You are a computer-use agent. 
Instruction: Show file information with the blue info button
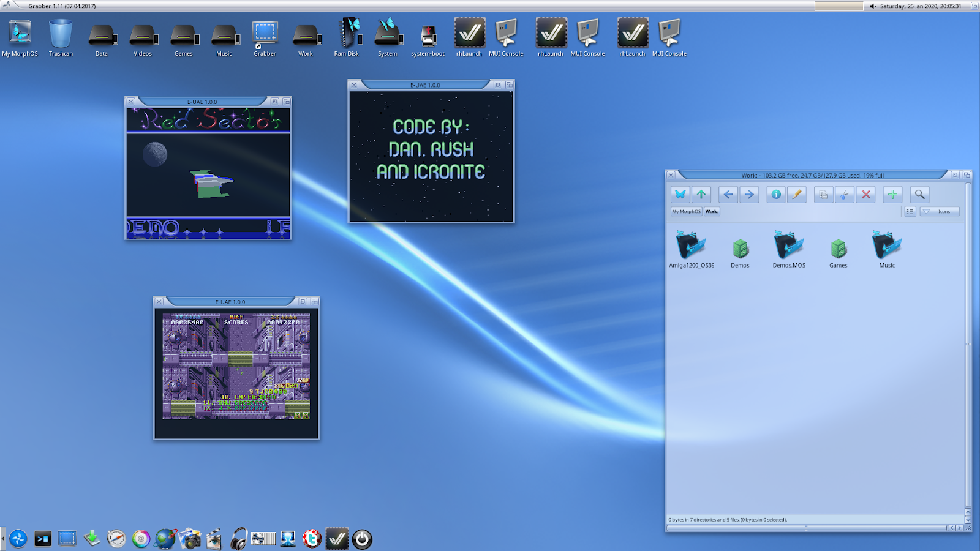pyautogui.click(x=776, y=195)
